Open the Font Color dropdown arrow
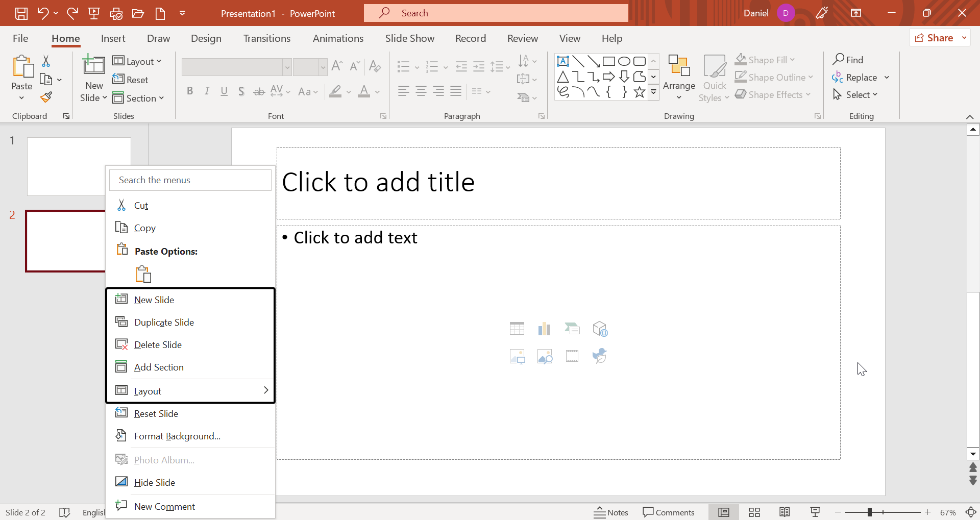Image resolution: width=980 pixels, height=520 pixels. [376, 92]
